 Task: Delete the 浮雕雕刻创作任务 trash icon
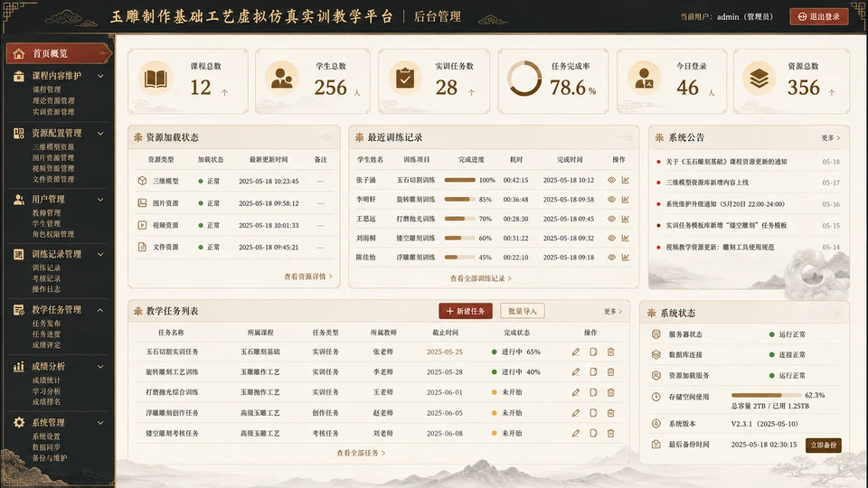pos(610,413)
